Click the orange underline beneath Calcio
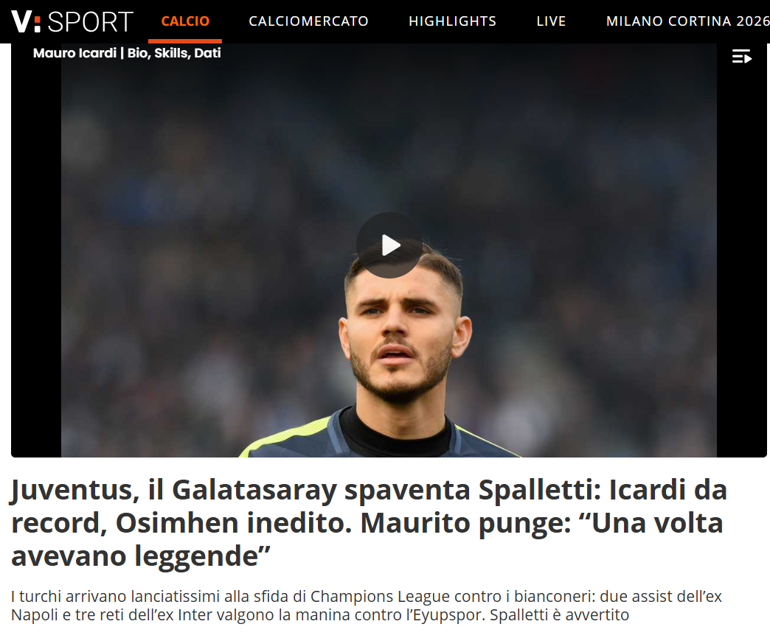Screen dimensions: 770x638 click(x=185, y=41)
